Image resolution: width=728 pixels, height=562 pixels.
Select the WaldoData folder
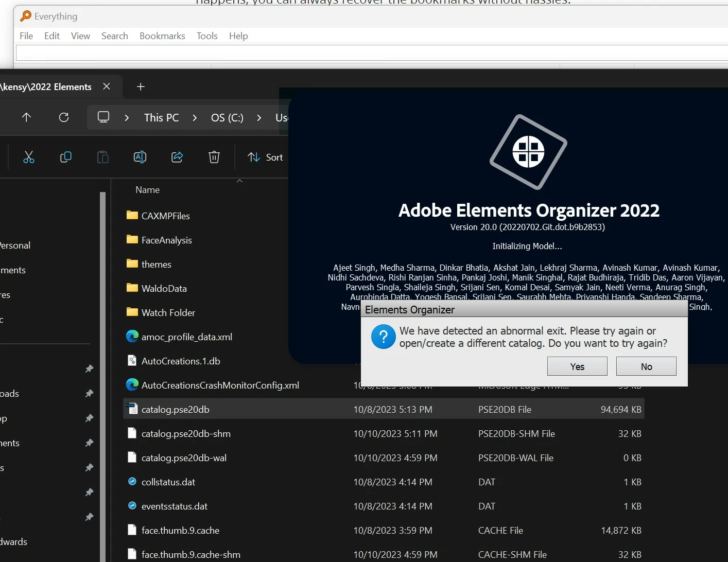click(164, 289)
